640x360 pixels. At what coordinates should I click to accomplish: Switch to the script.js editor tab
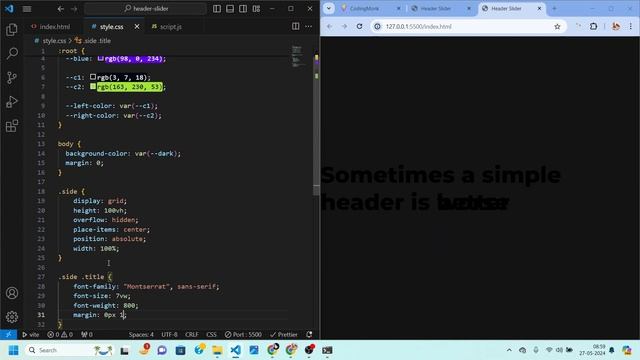point(167,27)
